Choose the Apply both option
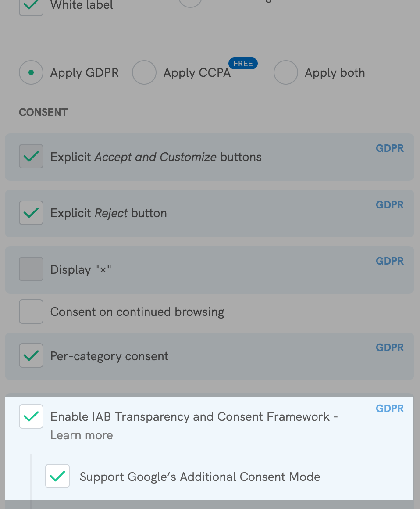The image size is (420, 509). [286, 72]
